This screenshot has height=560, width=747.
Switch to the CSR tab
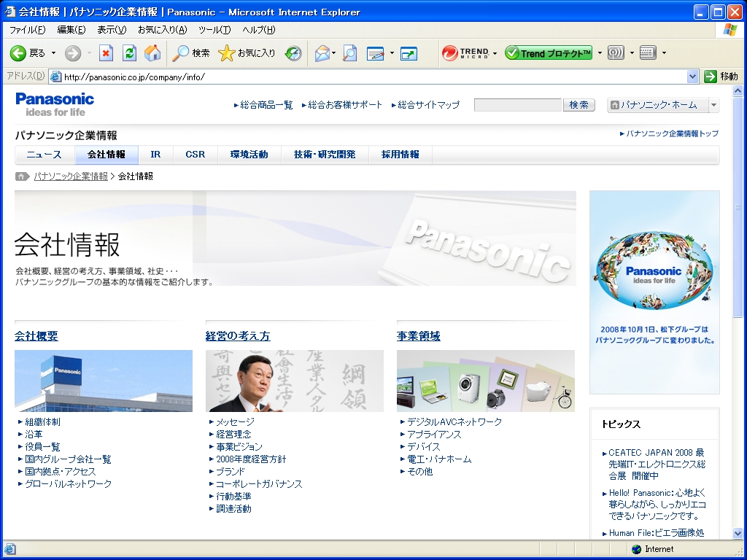[x=196, y=155]
